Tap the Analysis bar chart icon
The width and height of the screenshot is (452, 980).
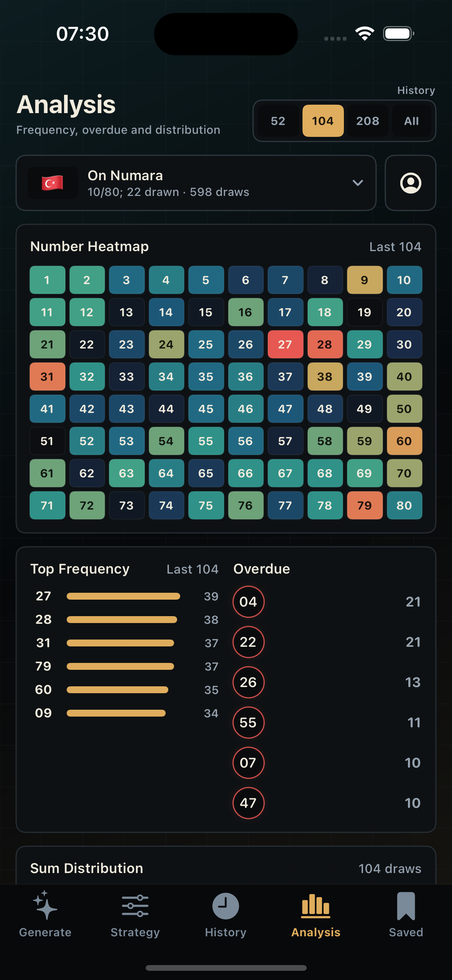click(316, 906)
